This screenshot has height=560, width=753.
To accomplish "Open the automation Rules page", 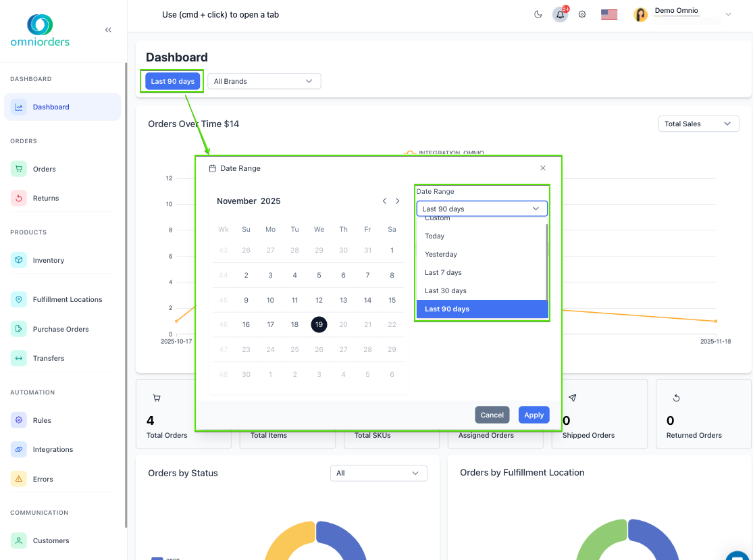I will pos(42,419).
